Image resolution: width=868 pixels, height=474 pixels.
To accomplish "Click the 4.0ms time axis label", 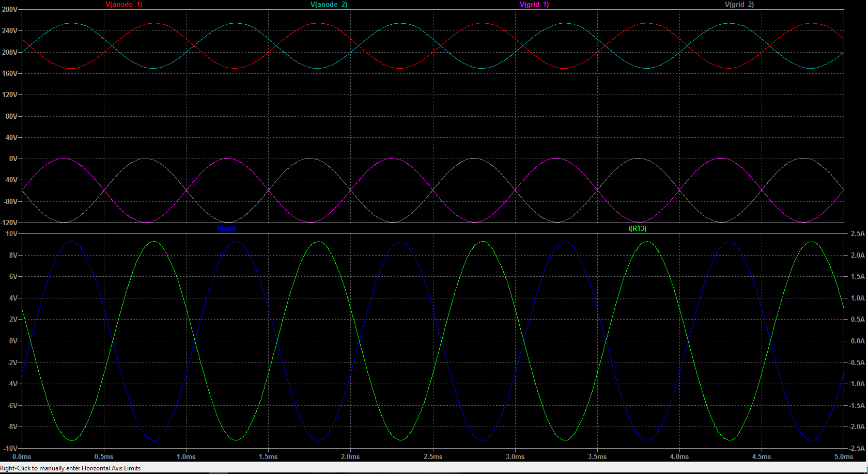I will tap(679, 456).
